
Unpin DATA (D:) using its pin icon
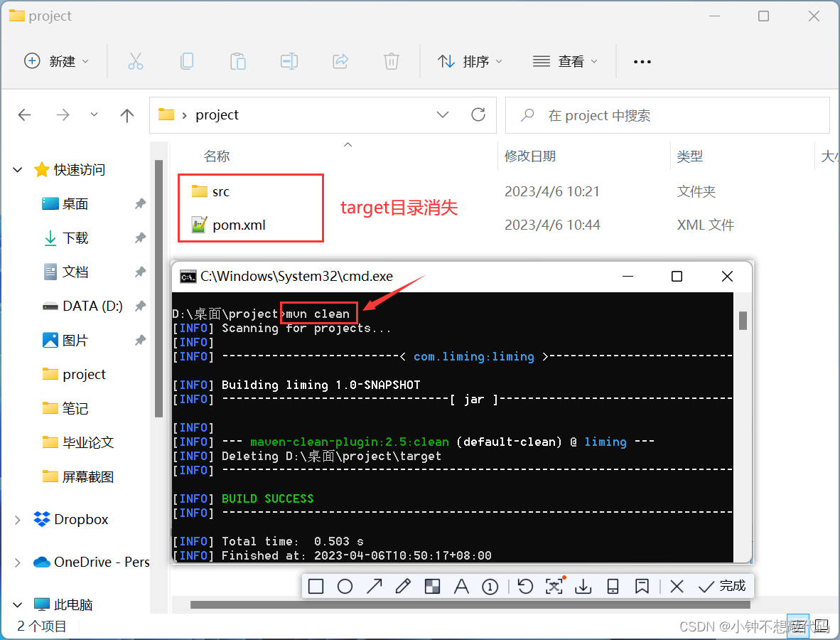[140, 306]
